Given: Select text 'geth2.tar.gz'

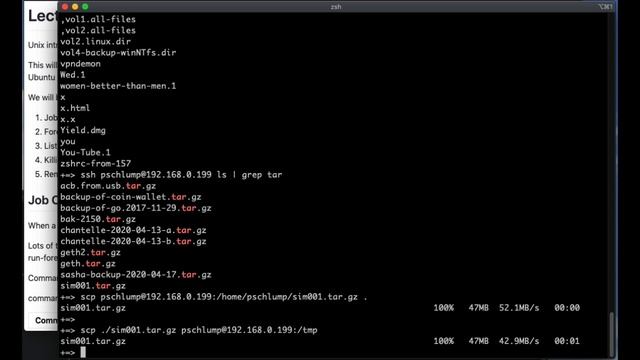Looking at the screenshot, I should [x=90, y=252].
